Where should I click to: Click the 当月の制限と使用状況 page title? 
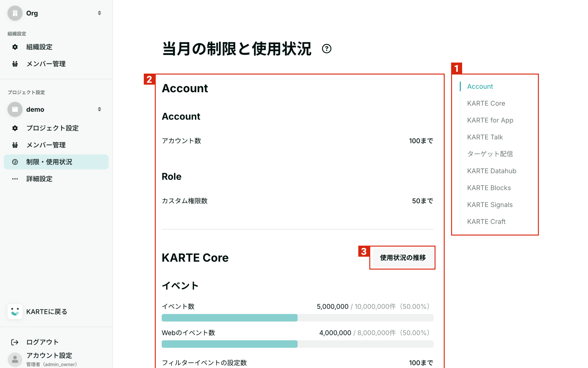click(237, 49)
